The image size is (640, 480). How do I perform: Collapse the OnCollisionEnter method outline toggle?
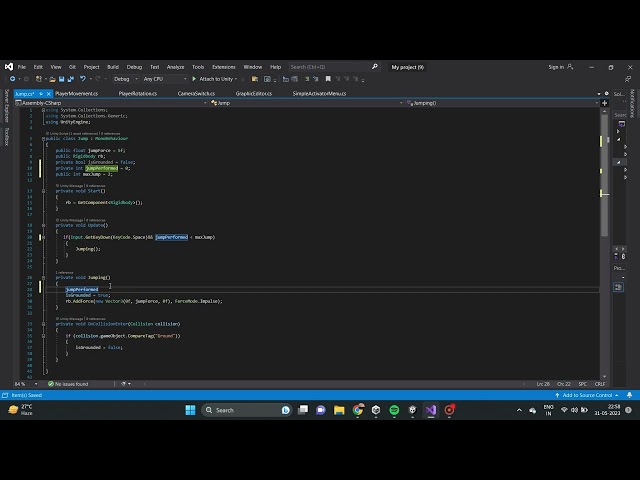tap(43, 324)
